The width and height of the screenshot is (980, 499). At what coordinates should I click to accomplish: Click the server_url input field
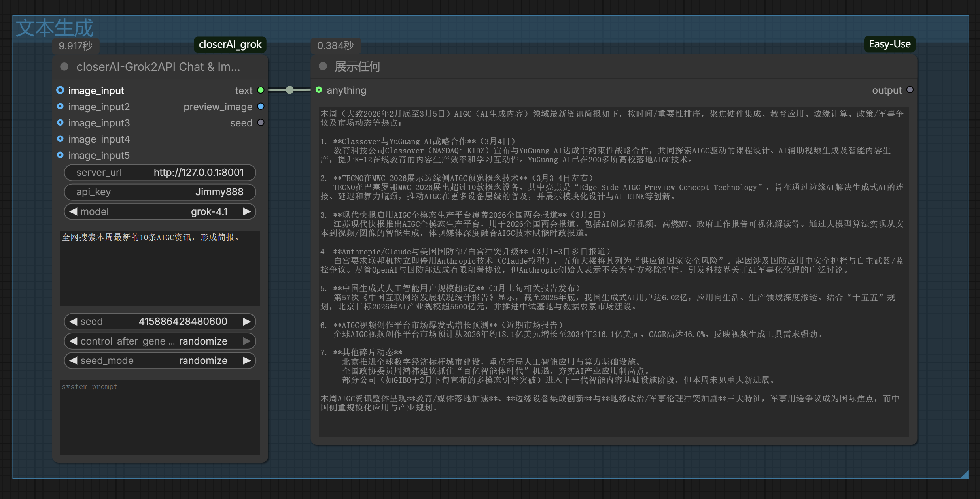pyautogui.click(x=160, y=173)
